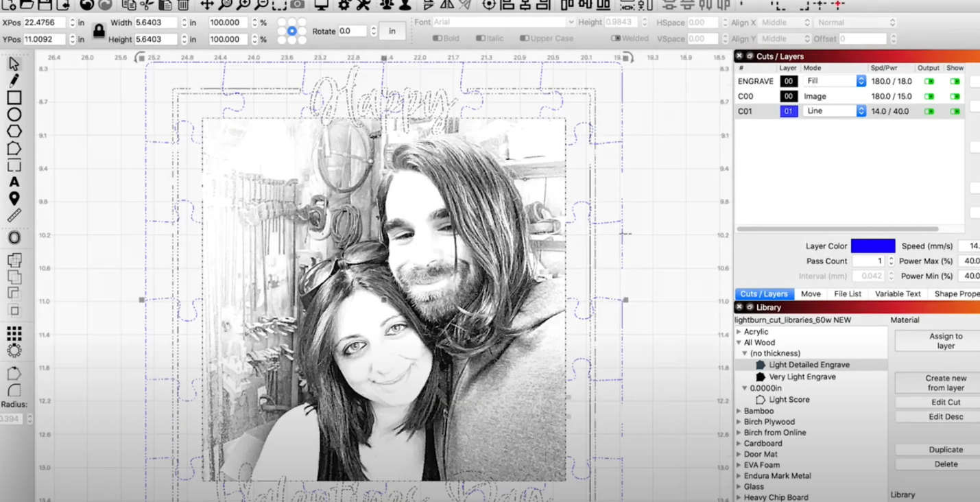Click the aspect ratio lock icon

[x=99, y=31]
